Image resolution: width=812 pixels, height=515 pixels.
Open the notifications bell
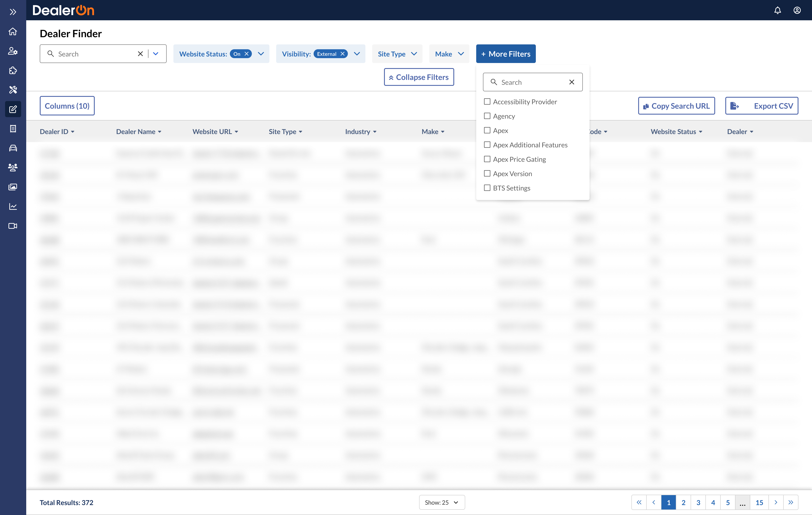point(777,10)
